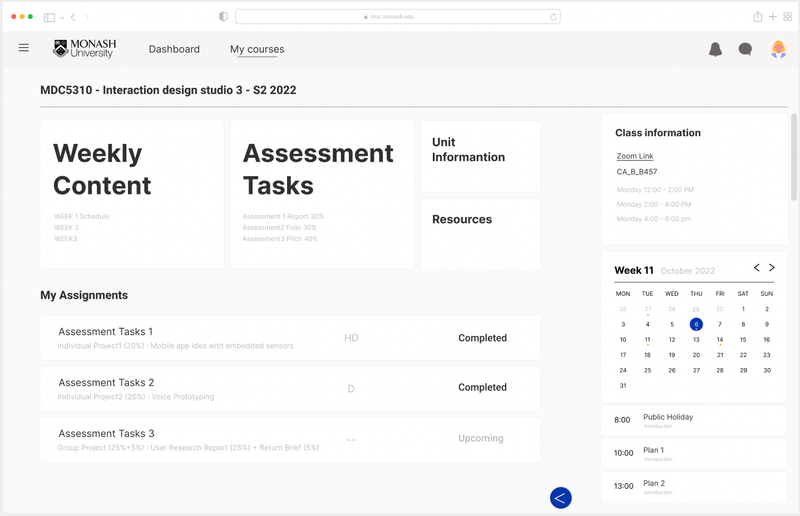Open the 13:00 Plan 2 event
Screen dimensions: 800x516
click(x=694, y=487)
